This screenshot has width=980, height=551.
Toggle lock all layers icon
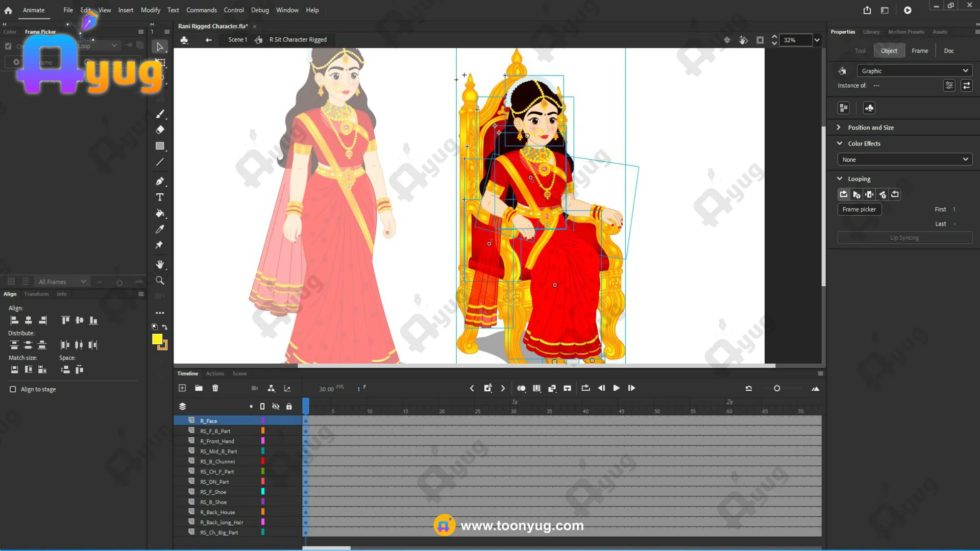click(289, 407)
